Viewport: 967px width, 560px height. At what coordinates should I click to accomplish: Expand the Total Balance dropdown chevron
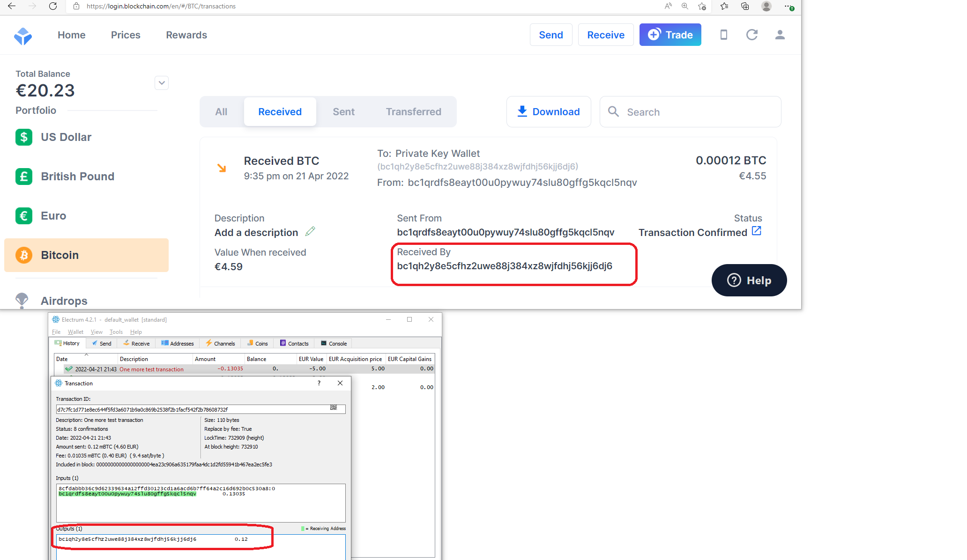(162, 83)
